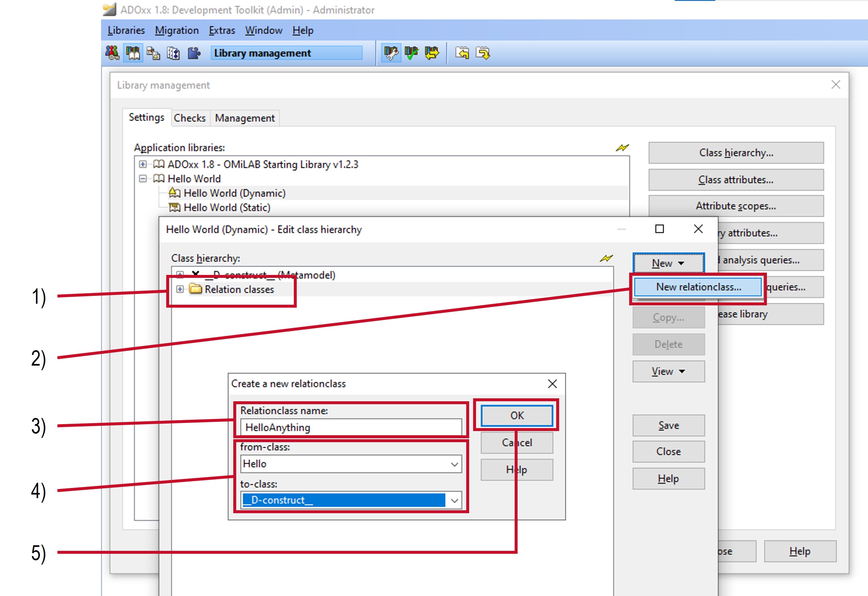Maximize the Edit class hierarchy window

[x=660, y=229]
